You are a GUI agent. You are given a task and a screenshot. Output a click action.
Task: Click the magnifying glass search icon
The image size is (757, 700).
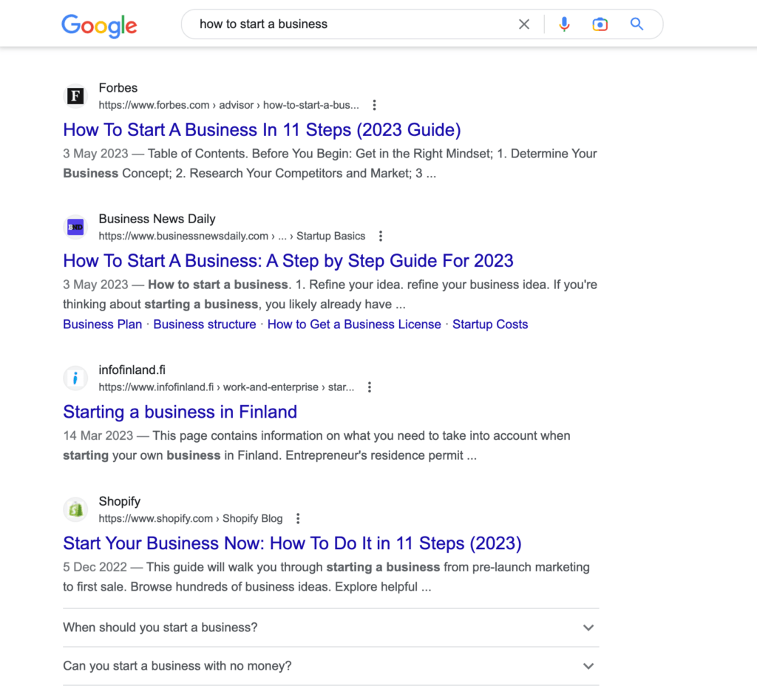click(637, 24)
